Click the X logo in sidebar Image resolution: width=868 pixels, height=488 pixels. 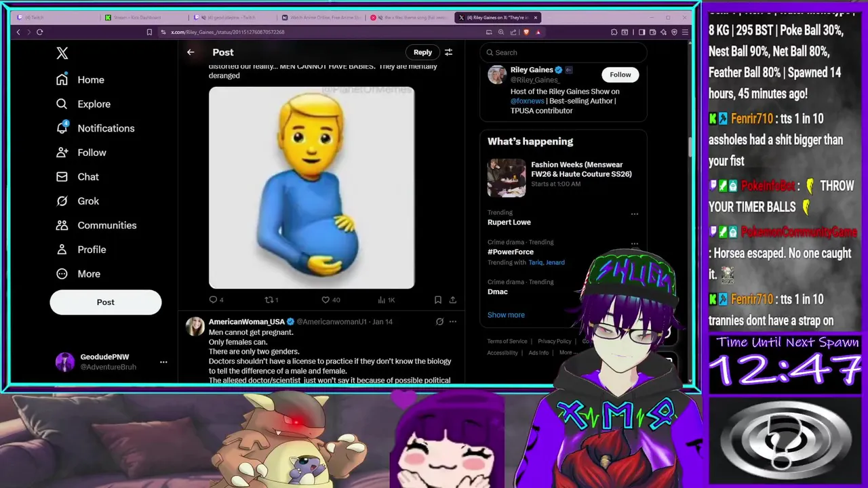click(x=62, y=53)
